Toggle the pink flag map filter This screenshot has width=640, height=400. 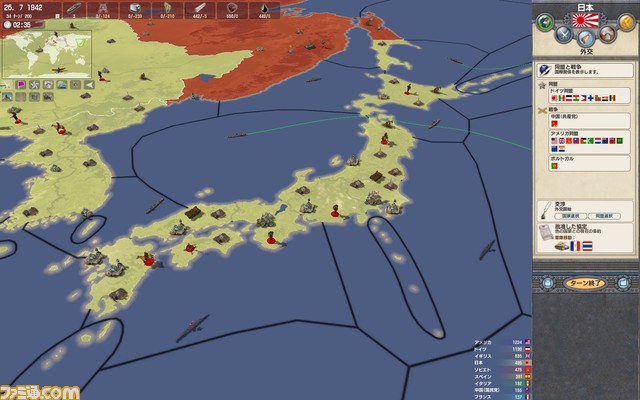20,84
